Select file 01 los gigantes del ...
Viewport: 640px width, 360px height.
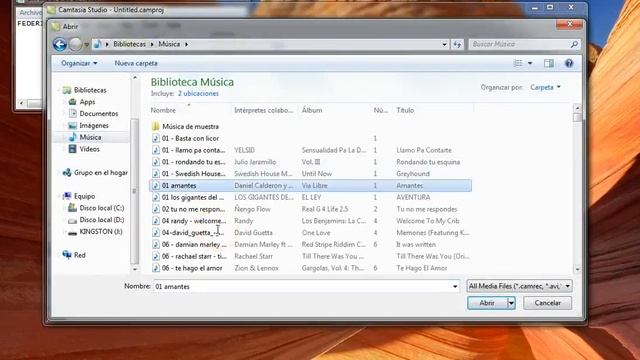(188, 198)
